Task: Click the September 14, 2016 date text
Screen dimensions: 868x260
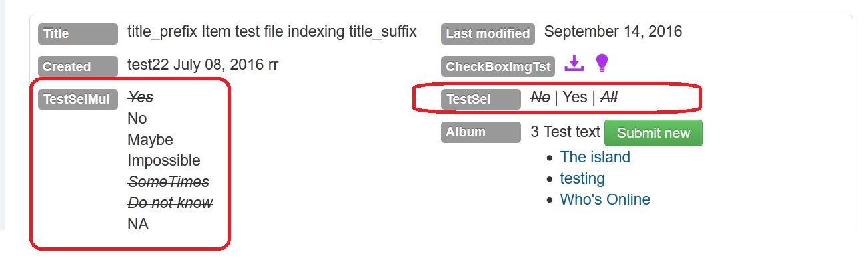Action: point(613,31)
